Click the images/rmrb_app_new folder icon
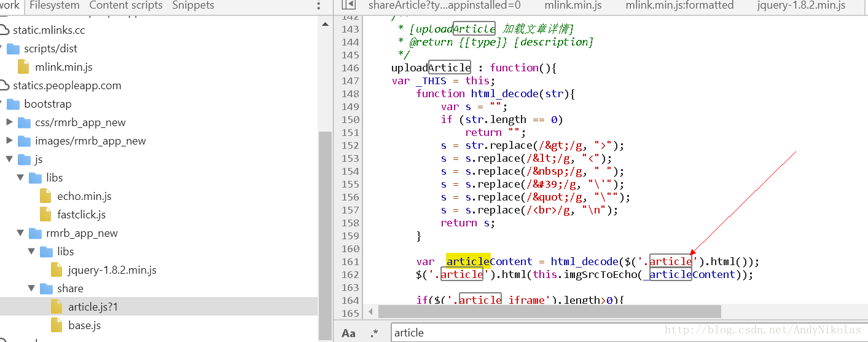This screenshot has width=868, height=342. (x=25, y=141)
